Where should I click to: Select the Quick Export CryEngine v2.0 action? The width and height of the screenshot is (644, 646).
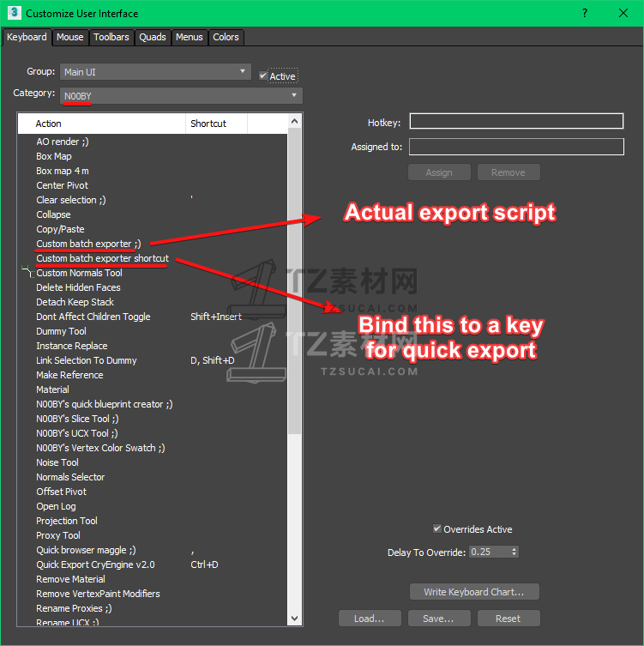pyautogui.click(x=95, y=564)
